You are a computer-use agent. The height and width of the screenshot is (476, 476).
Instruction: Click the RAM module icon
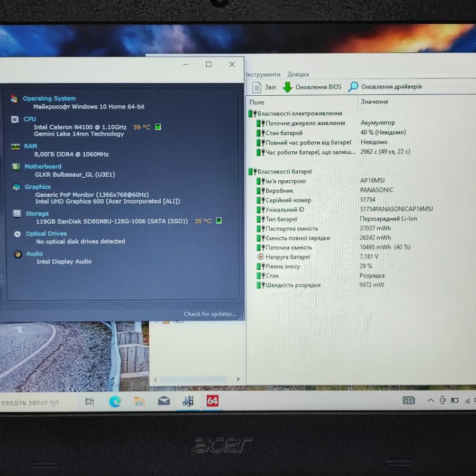point(15,147)
